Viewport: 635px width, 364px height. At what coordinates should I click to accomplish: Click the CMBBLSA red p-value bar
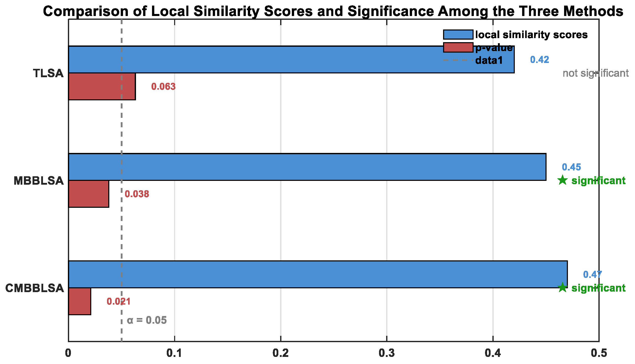click(80, 301)
